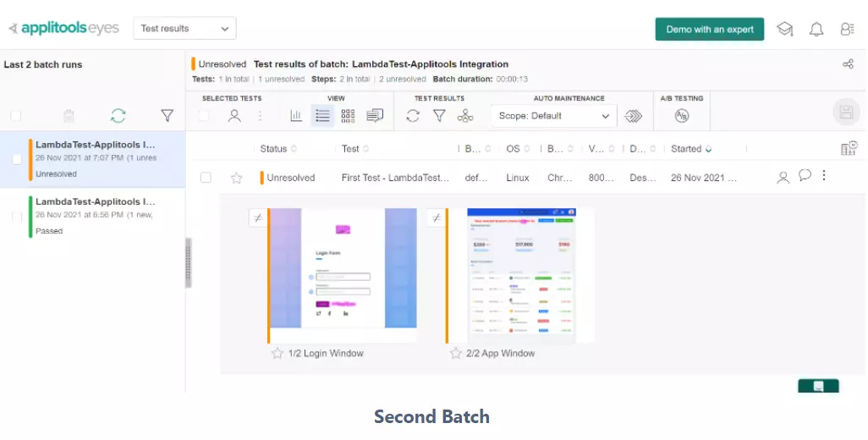Viewport: 868px width, 440px height.
Task: Open the test comment bubble icon
Action: pyautogui.click(x=805, y=176)
